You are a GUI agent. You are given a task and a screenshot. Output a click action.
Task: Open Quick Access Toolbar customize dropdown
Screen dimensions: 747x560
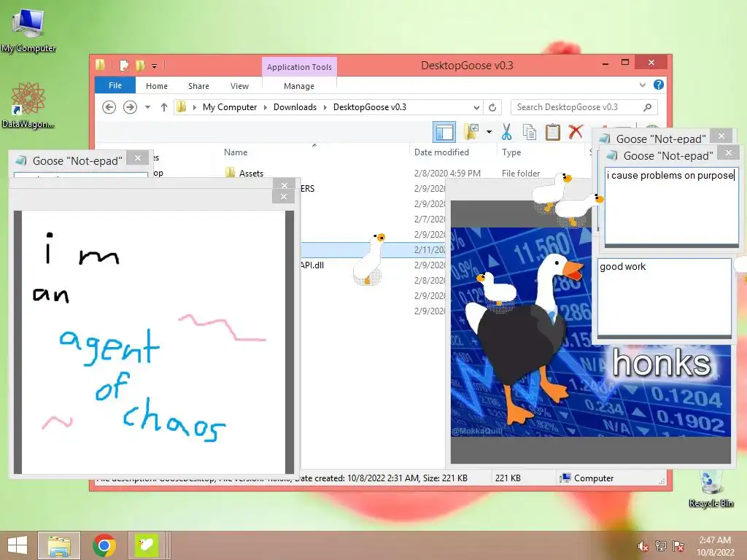(x=155, y=66)
